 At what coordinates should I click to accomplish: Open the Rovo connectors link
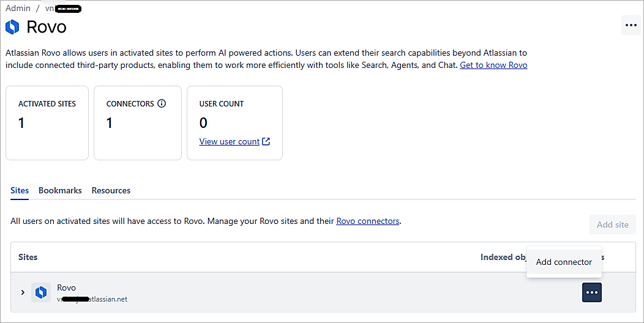coord(367,221)
